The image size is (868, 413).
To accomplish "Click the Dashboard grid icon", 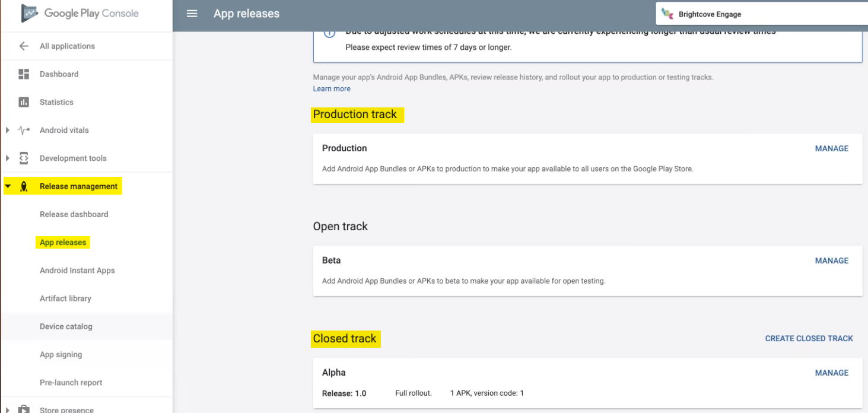I will (x=24, y=74).
